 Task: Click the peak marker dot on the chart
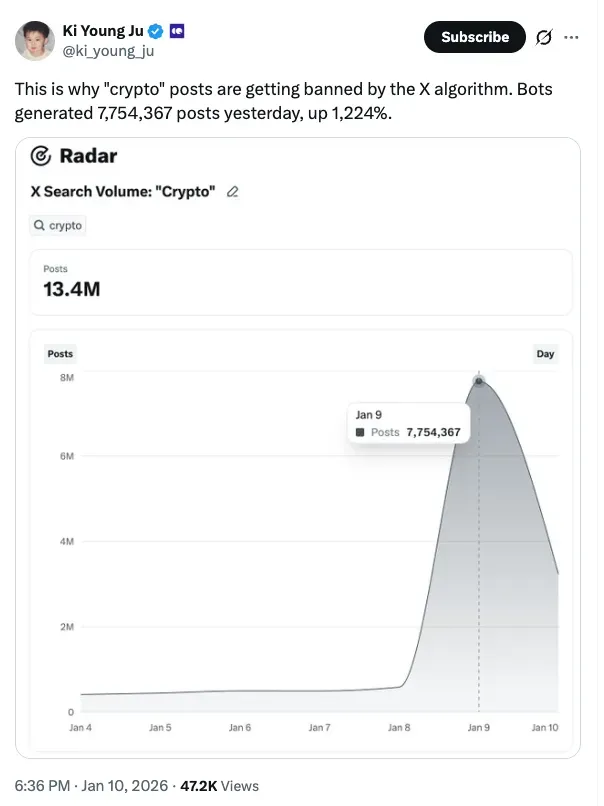[x=480, y=380]
